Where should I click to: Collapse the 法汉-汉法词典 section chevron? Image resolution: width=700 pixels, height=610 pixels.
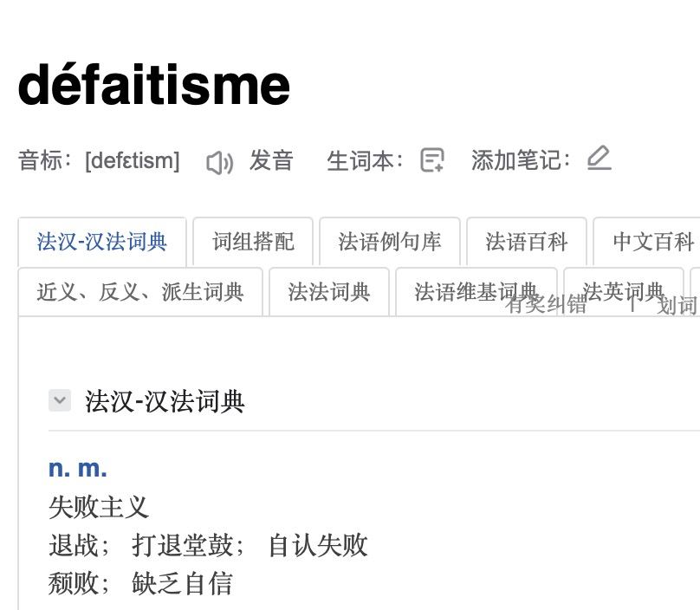coord(60,400)
